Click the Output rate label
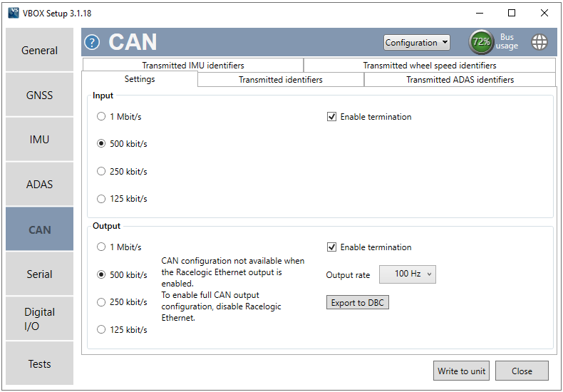Image resolution: width=563 pixels, height=392 pixels. [348, 275]
